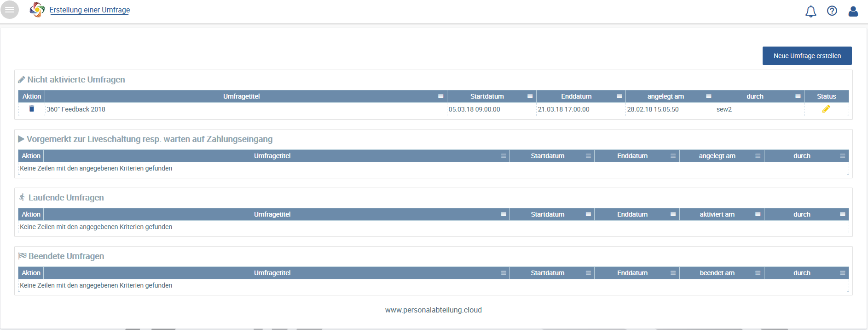Click Beendete Umfragen heading

click(x=66, y=256)
